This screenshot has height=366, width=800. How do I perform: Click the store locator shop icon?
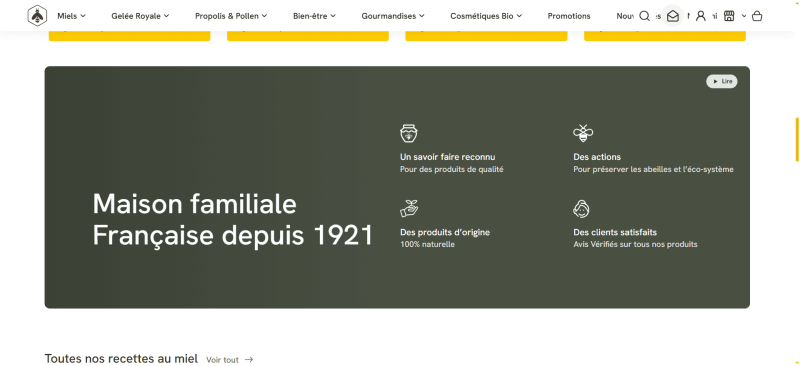coord(729,16)
